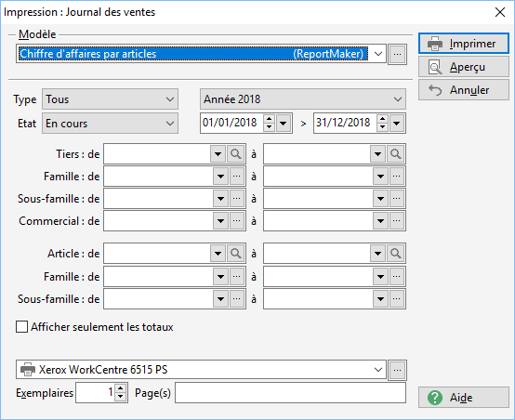The width and height of the screenshot is (515, 420).
Task: Cancel the dialog with Annuler
Action: tap(464, 90)
